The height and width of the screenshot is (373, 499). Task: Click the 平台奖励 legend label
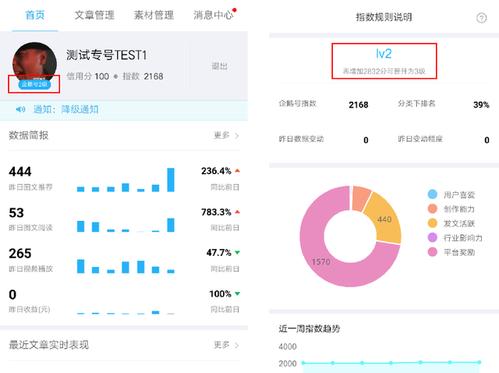[x=459, y=252]
